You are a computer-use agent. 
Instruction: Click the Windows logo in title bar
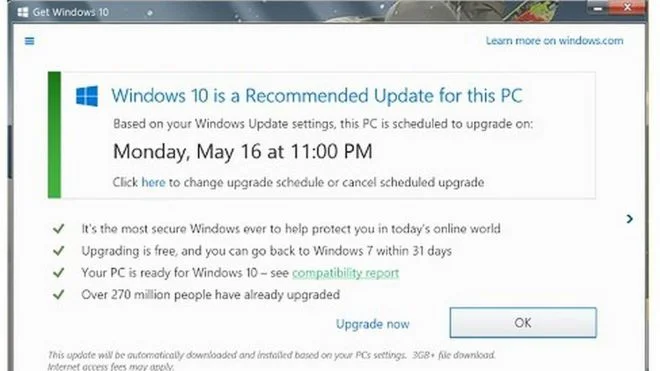pyautogui.click(x=23, y=12)
